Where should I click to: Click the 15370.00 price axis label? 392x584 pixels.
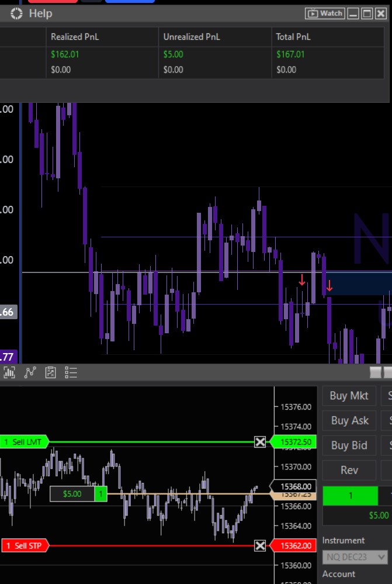pos(296,466)
